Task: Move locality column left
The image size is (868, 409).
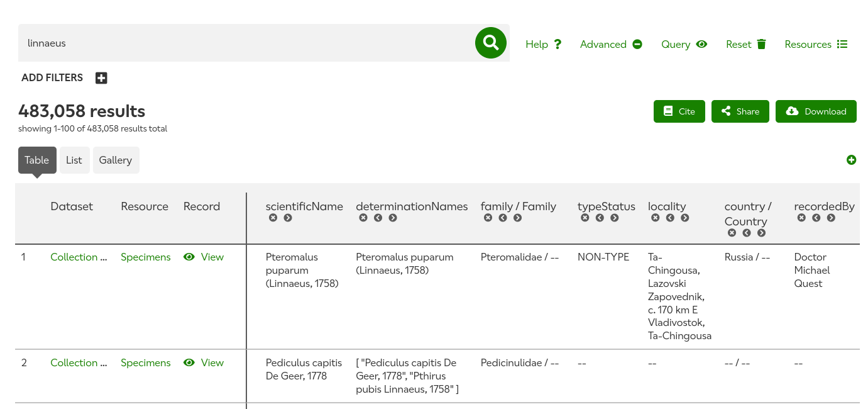Action: point(670,218)
